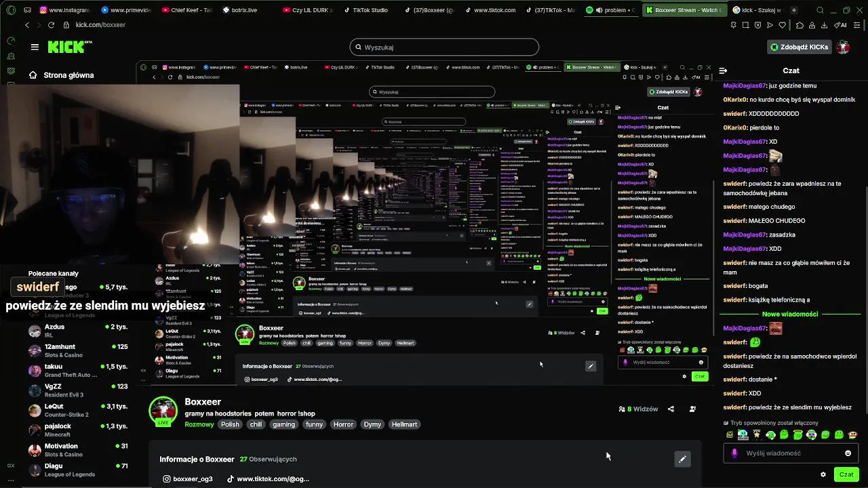Open the user profile avatar menu

843,47
